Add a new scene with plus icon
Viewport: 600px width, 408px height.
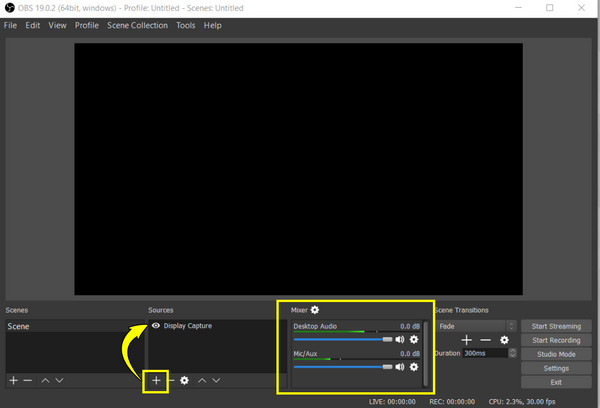click(x=13, y=381)
